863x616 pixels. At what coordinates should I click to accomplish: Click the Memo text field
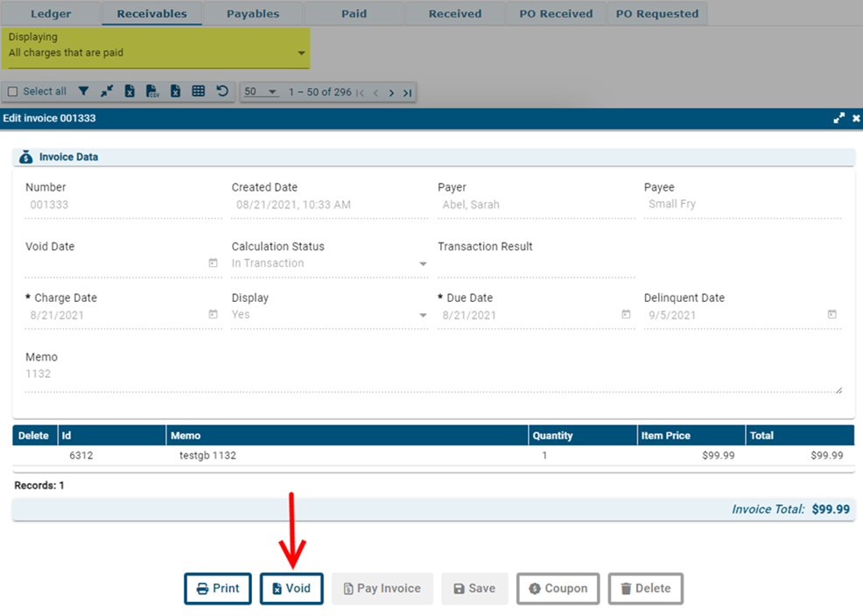tap(432, 374)
